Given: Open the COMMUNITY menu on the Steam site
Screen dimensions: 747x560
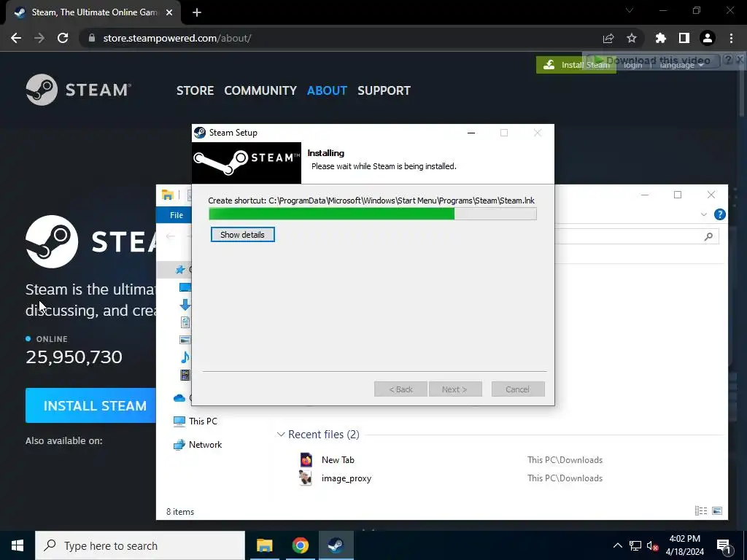Looking at the screenshot, I should click(x=260, y=90).
